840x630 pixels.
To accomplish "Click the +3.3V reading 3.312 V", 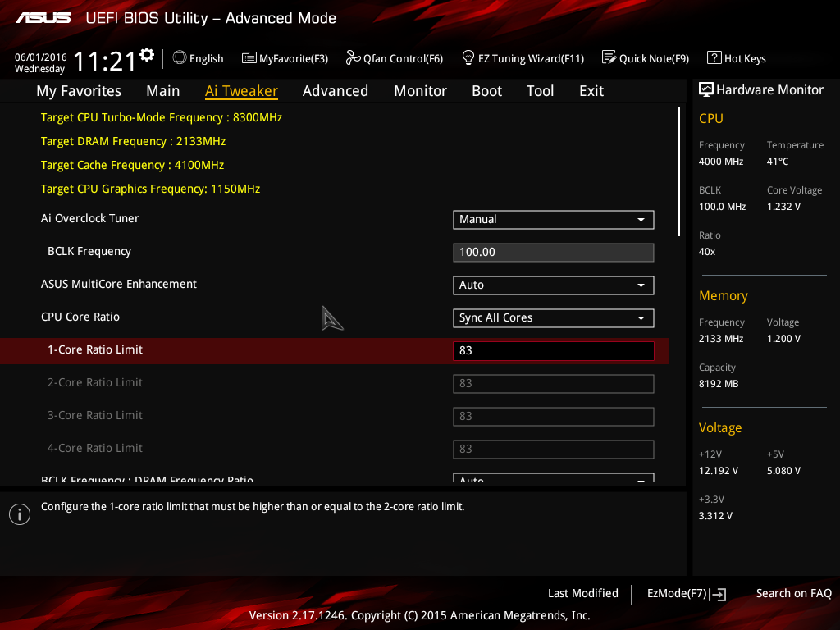I will click(715, 516).
